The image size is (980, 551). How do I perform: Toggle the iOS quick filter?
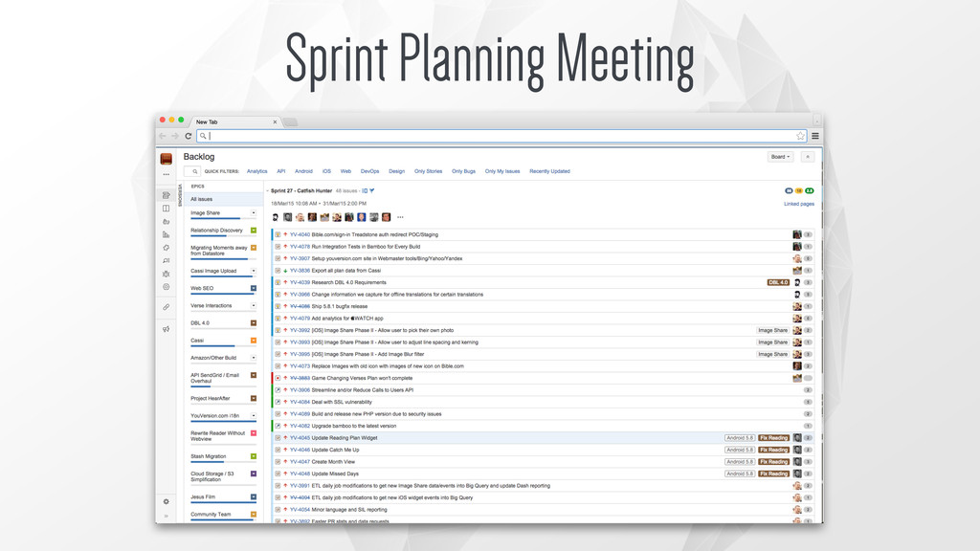click(326, 171)
